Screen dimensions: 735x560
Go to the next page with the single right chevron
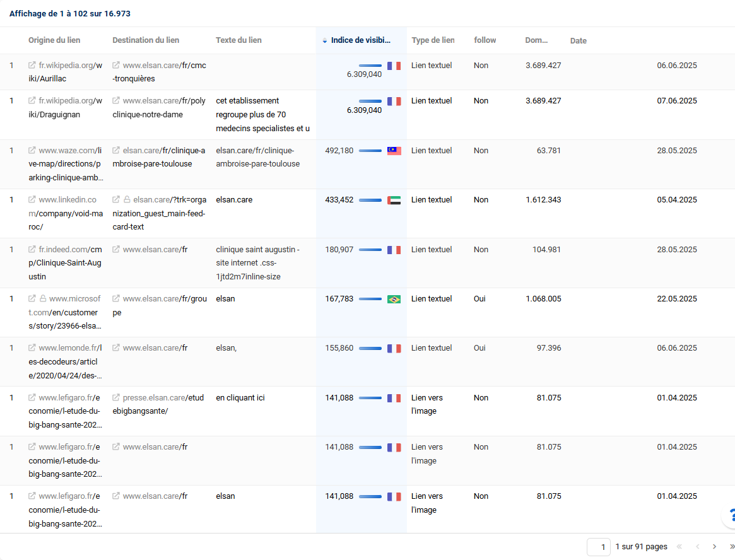[714, 546]
